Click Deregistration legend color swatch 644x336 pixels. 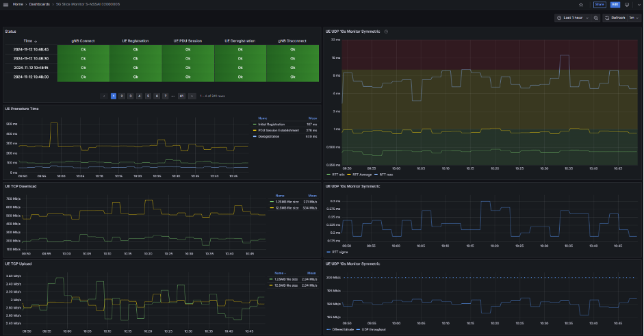point(255,136)
